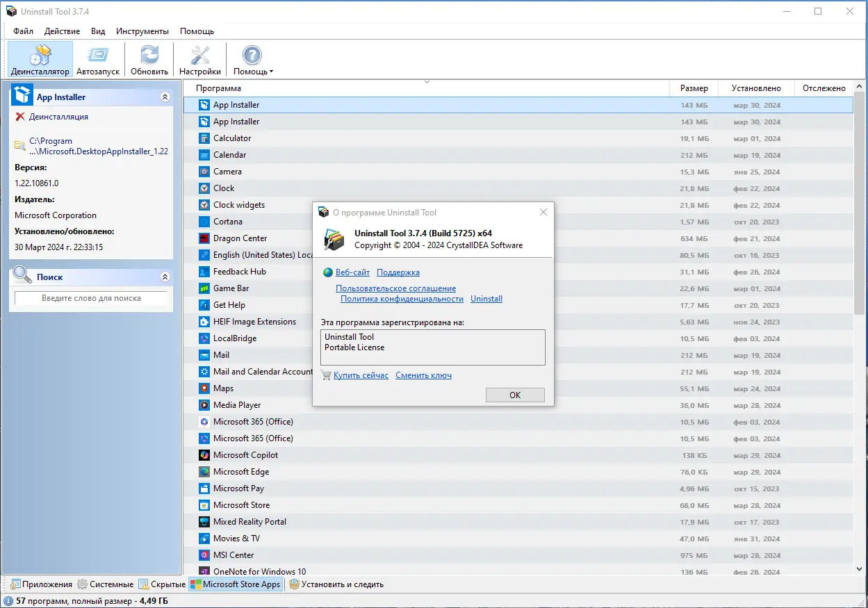Click the Купить сейчас link

361,375
